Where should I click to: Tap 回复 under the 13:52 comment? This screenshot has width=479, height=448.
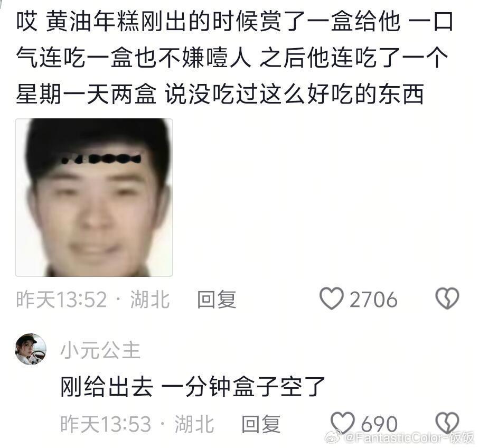click(217, 299)
